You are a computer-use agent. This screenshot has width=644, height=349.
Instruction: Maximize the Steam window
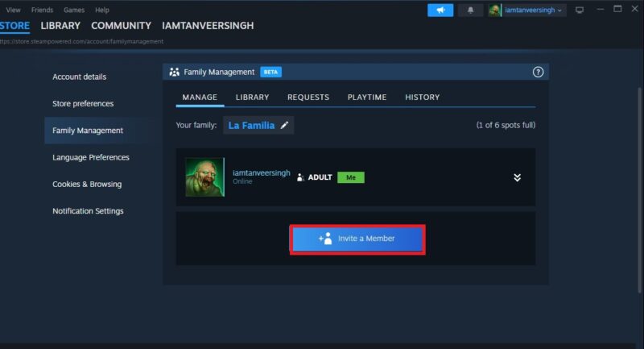617,9
